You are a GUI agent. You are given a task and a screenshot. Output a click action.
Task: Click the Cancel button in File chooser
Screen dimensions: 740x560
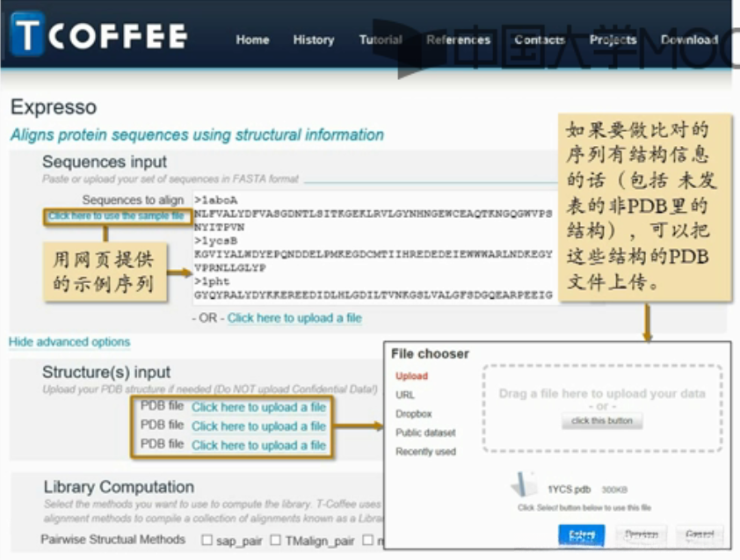tap(700, 535)
